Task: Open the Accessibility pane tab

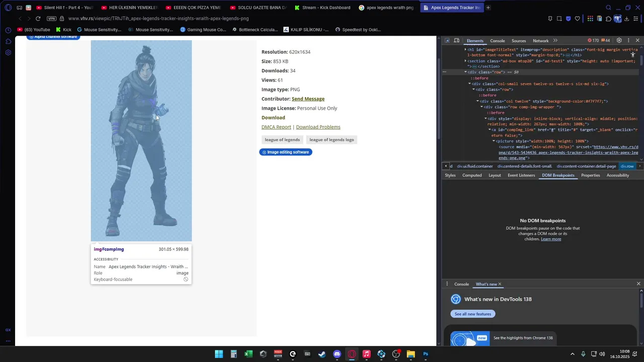Action: coord(618,175)
